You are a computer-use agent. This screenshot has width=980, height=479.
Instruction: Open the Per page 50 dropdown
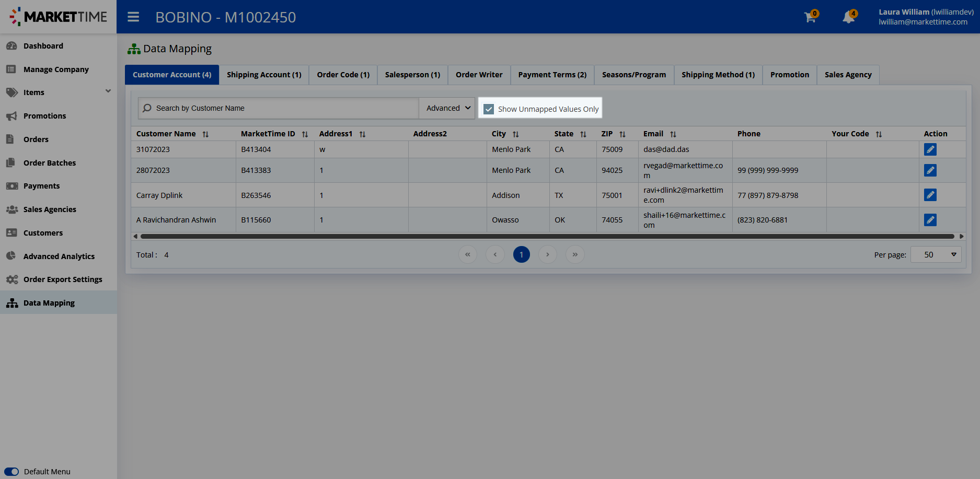[936, 255]
